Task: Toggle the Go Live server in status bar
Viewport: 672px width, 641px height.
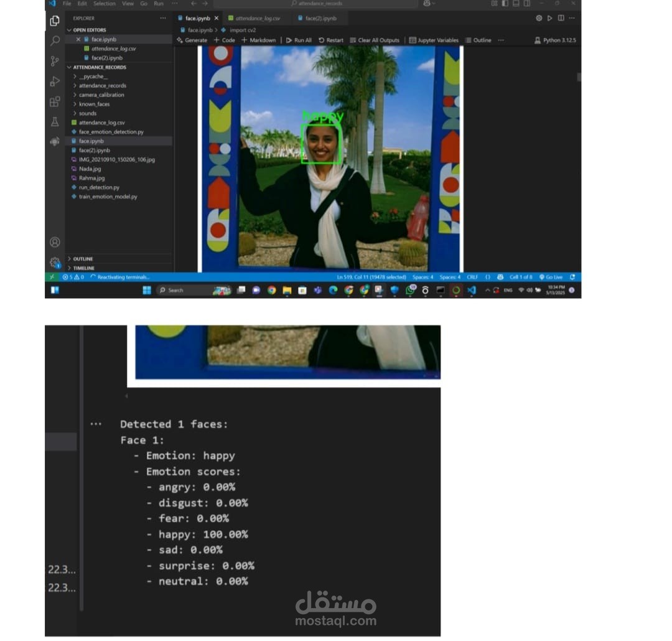Action: (551, 276)
